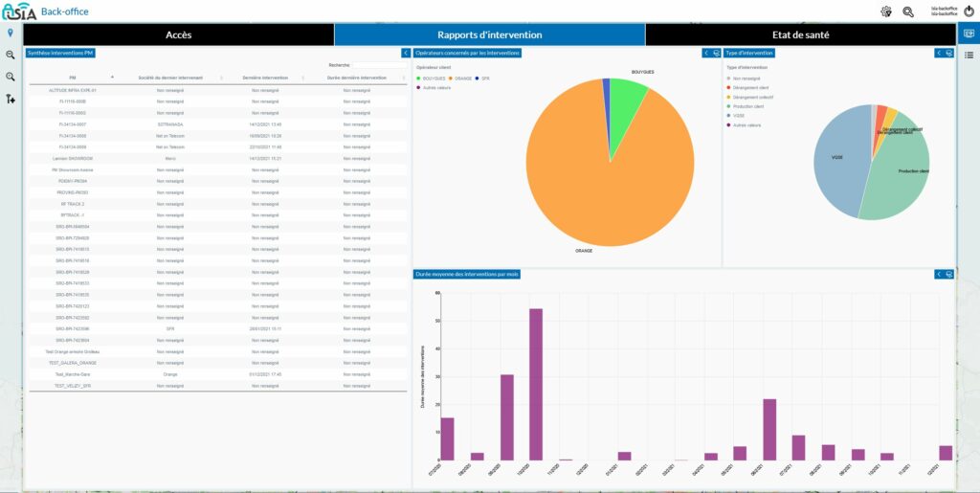This screenshot has height=493, width=980.
Task: Sort by Durée dernière intervention column
Action: click(x=356, y=78)
